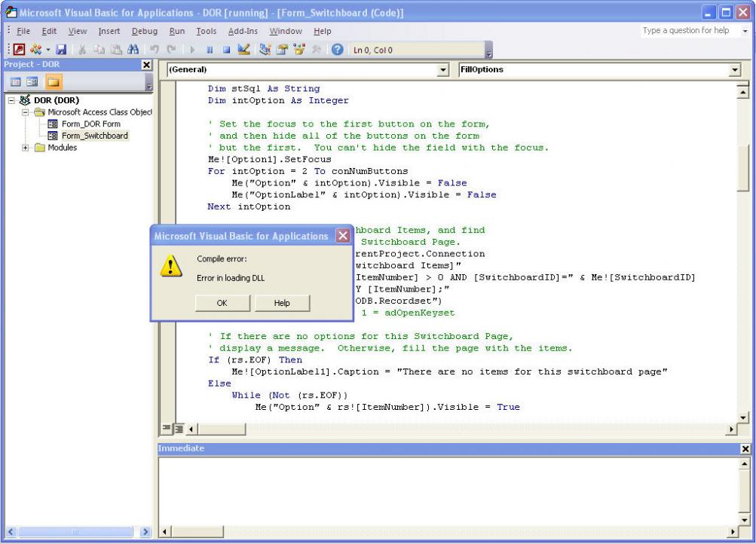Click the Save toolbar icon
This screenshot has width=756, height=544.
click(x=61, y=49)
